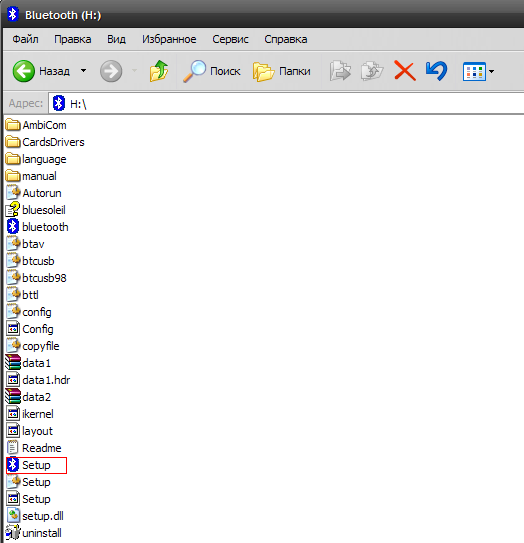The width and height of the screenshot is (524, 543).
Task: Click the address bar showing H:\
Action: [286, 103]
